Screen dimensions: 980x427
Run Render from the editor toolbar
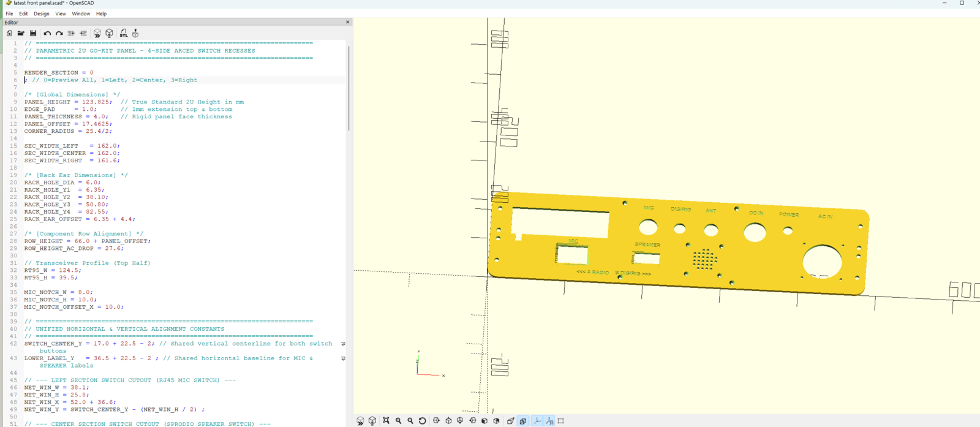110,33
